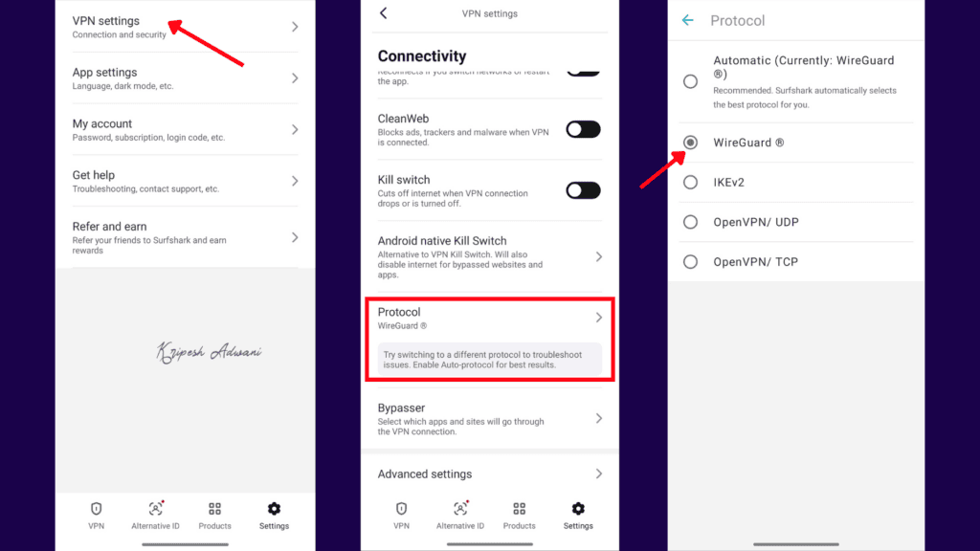980x551 pixels.
Task: Enable the CleanWeb toggle
Action: point(583,129)
